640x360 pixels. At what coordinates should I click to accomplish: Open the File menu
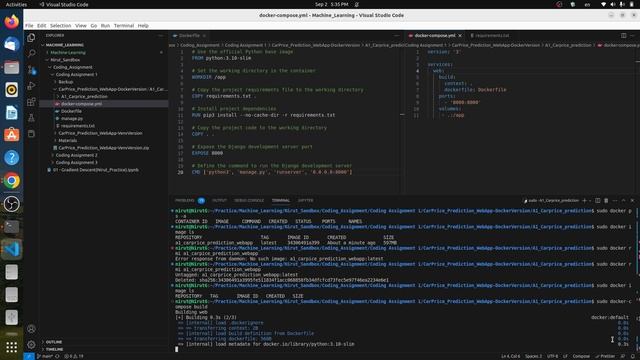coord(29,25)
